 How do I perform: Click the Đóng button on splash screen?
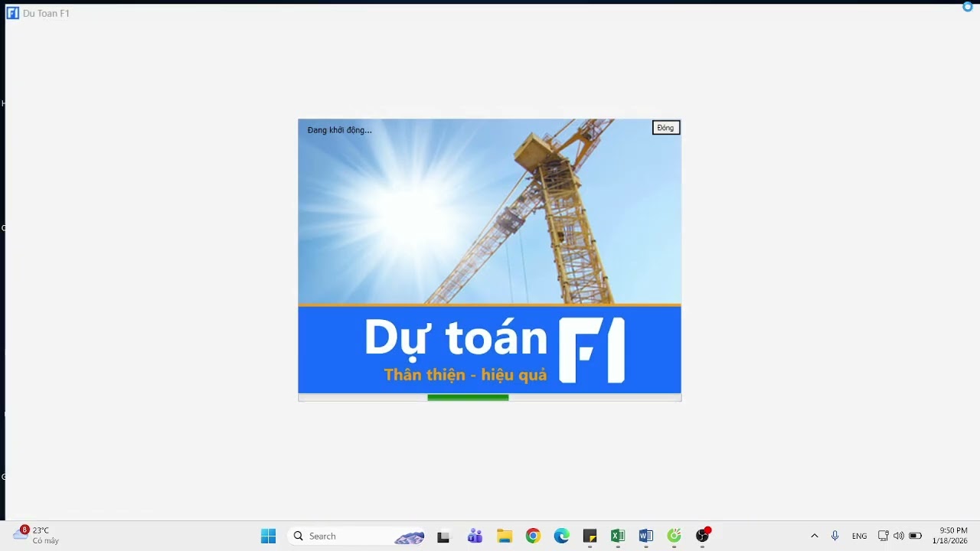[x=665, y=128]
